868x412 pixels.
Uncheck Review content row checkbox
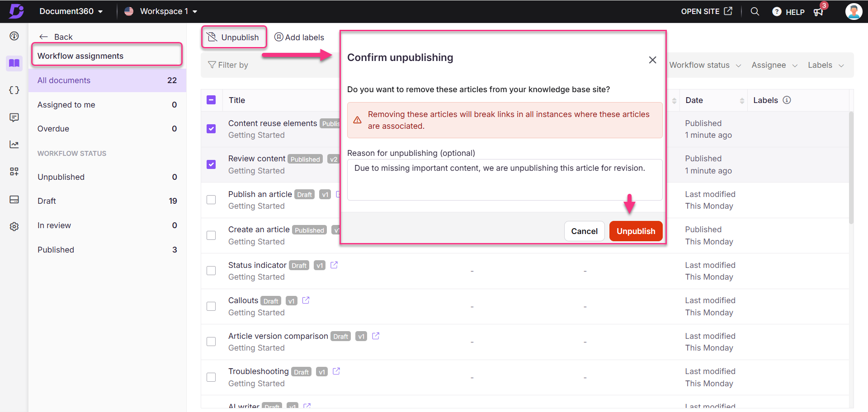pyautogui.click(x=211, y=164)
